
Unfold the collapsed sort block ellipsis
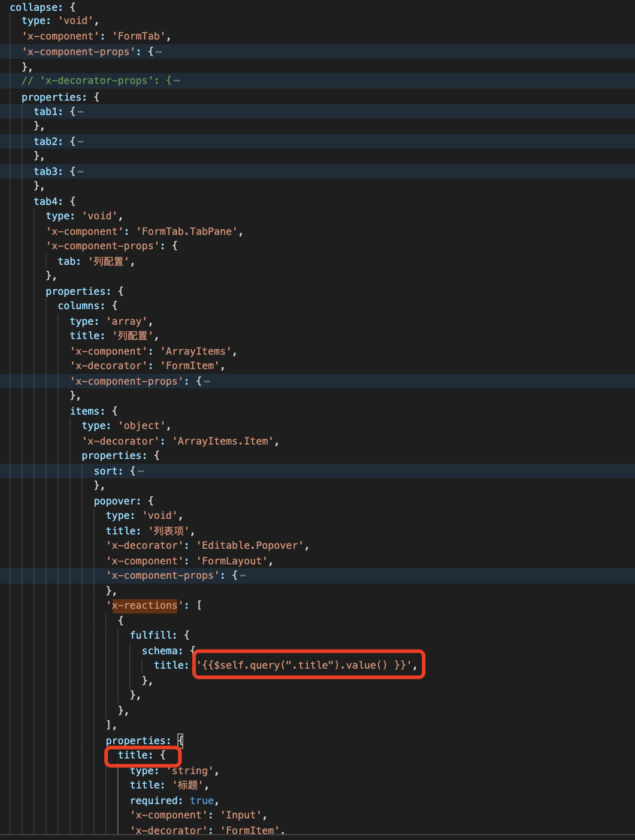(x=141, y=472)
